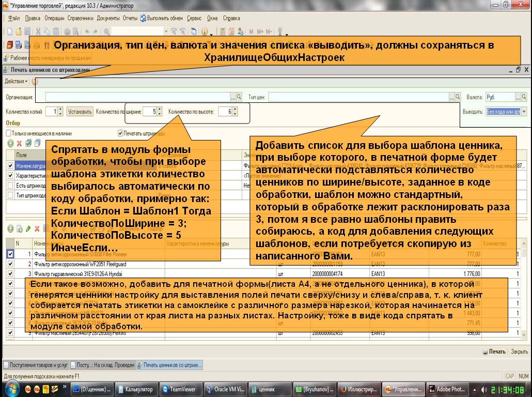
Task: Click the calendar icon in main toolbar
Action: (232, 32)
